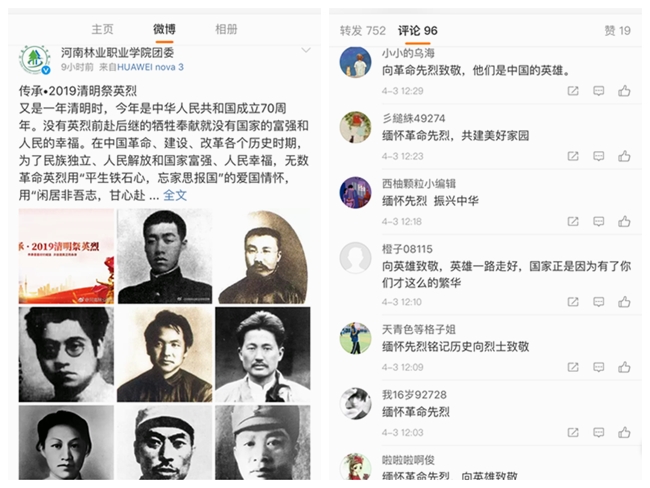Viewport: 650px width, 488px height.
Task: Open the portrait thumbnail with round glasses
Action: coord(66,354)
